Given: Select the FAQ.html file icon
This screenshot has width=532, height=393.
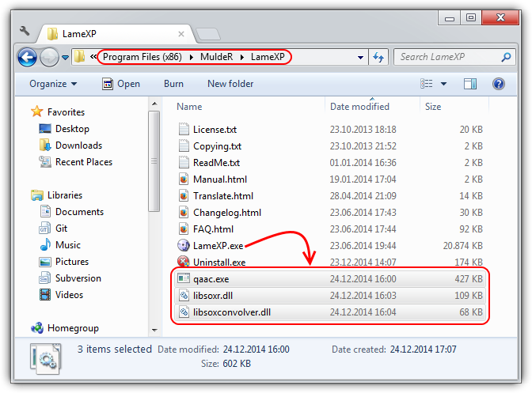Looking at the screenshot, I should [184, 229].
